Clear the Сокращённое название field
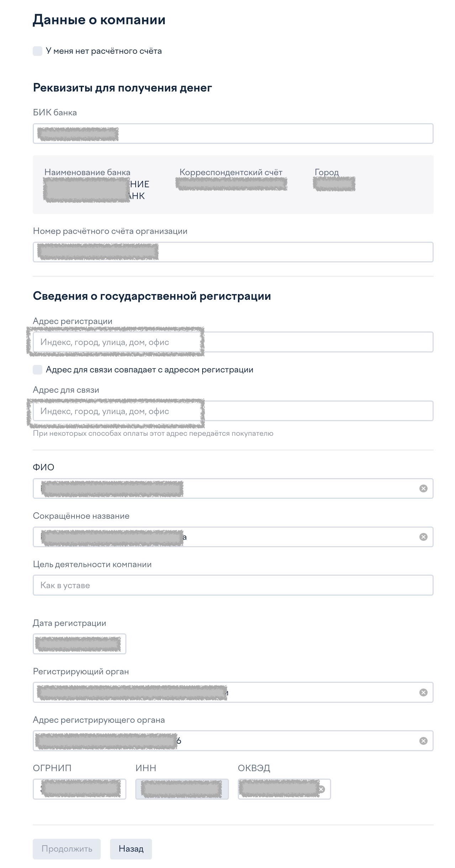 tap(423, 537)
